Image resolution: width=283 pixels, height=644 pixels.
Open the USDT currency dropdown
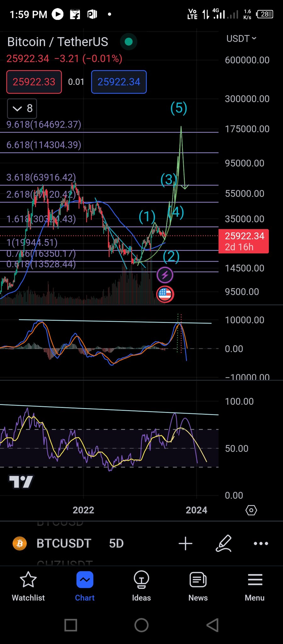[241, 39]
